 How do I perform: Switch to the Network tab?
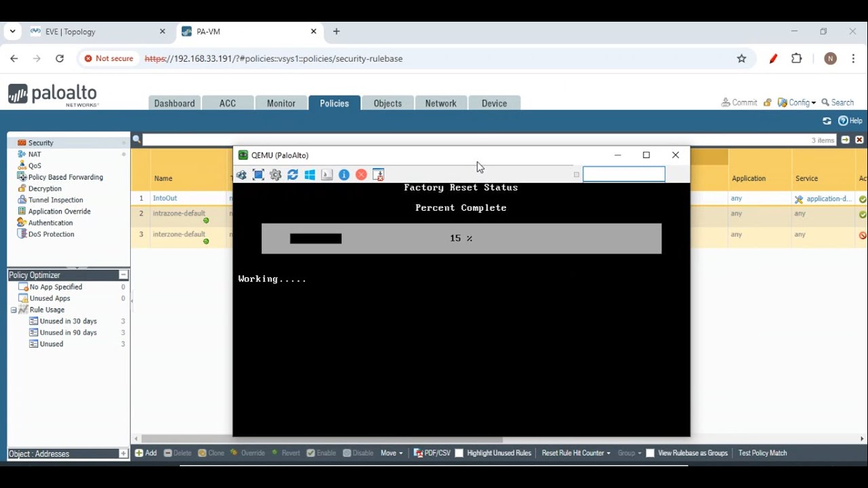pos(441,103)
